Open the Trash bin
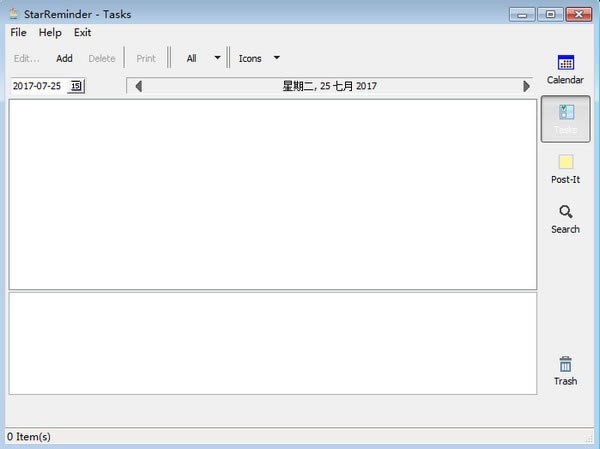 coord(565,370)
